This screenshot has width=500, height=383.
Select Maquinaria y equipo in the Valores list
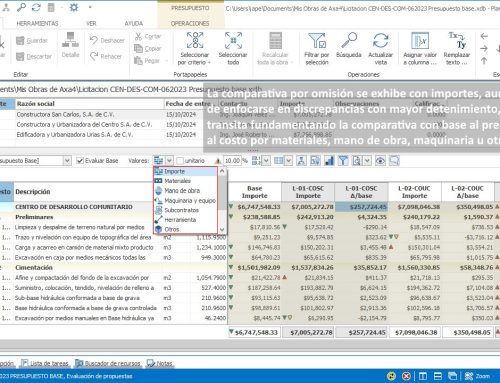(x=185, y=200)
